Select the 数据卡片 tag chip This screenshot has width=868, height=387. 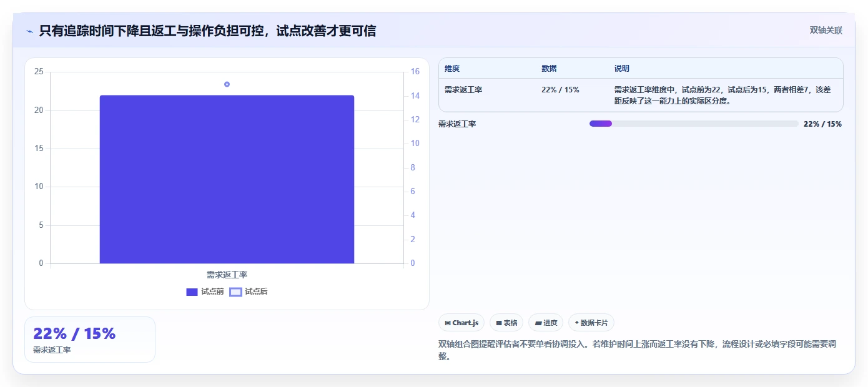591,323
